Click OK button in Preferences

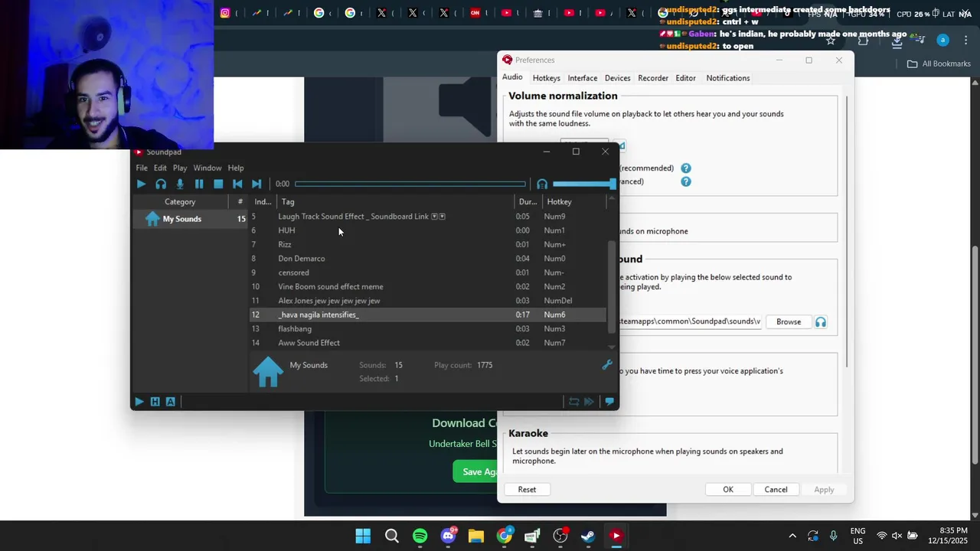[728, 490]
